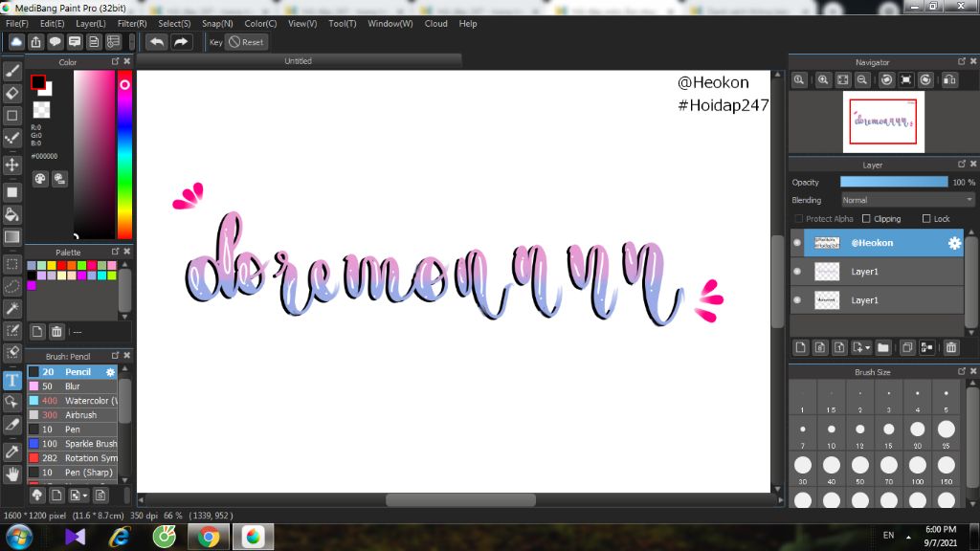Hide the @Heokon layer
980x551 pixels.
tap(797, 243)
